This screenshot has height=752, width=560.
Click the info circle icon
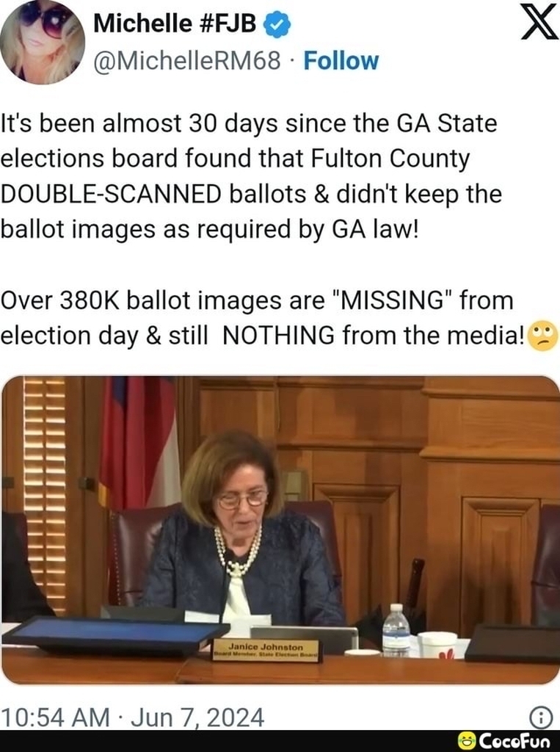tap(540, 718)
